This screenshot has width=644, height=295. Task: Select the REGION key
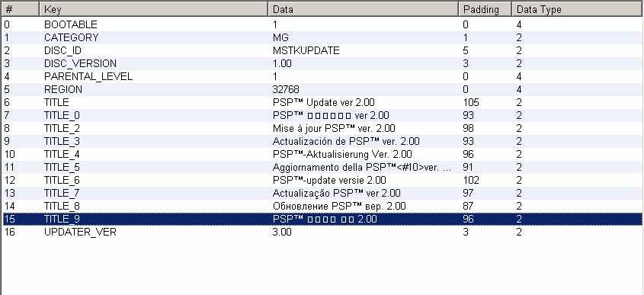click(63, 90)
